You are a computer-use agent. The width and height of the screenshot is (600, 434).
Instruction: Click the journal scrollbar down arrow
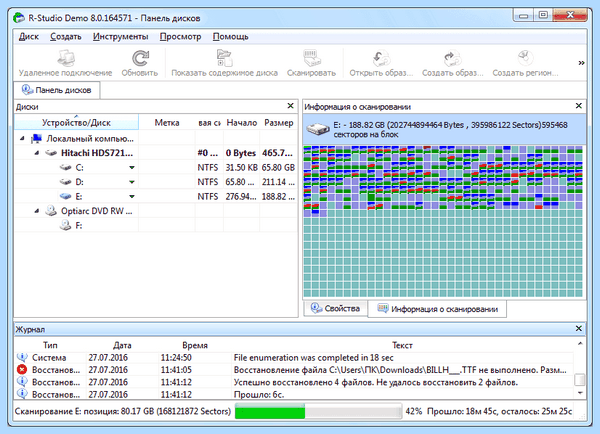coord(580,393)
